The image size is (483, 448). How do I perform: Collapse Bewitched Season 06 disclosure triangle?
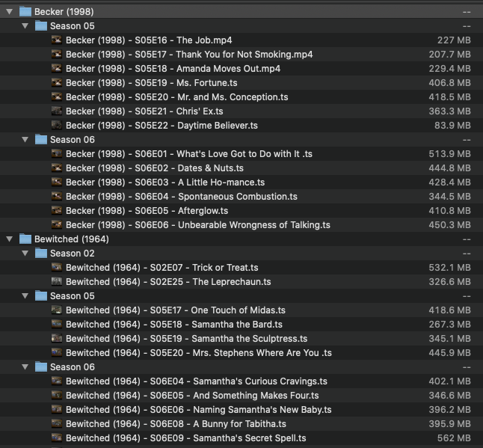point(25,367)
